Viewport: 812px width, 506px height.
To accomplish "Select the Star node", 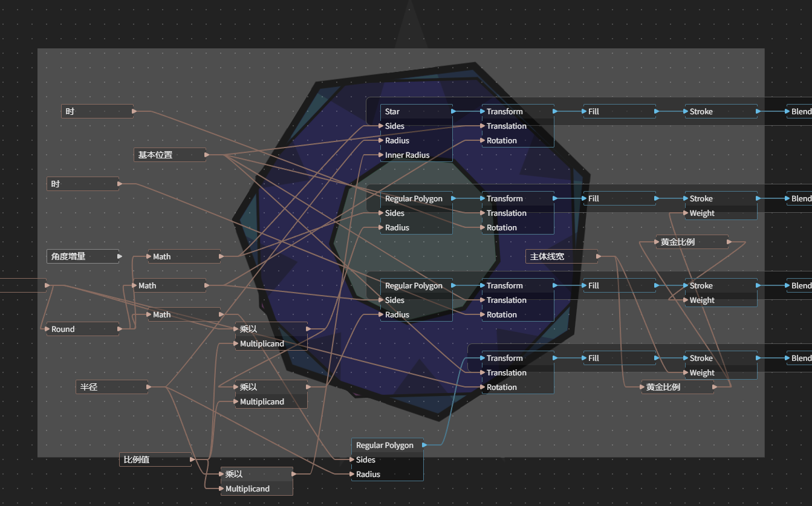I will (x=416, y=111).
